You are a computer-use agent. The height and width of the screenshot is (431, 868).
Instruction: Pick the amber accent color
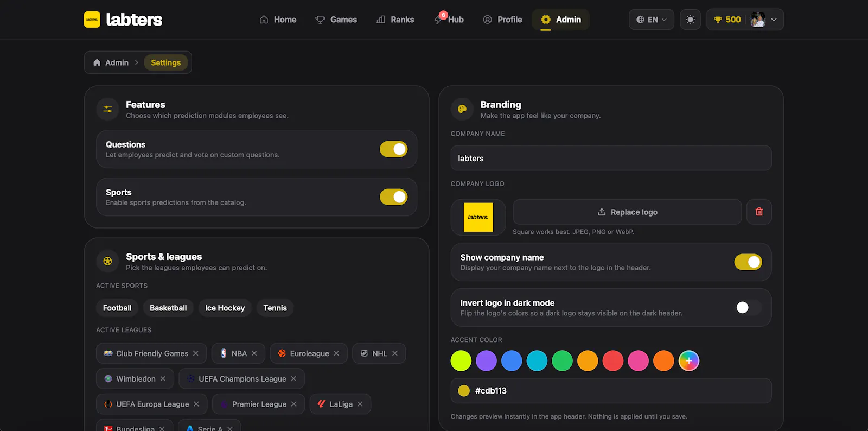pyautogui.click(x=588, y=361)
